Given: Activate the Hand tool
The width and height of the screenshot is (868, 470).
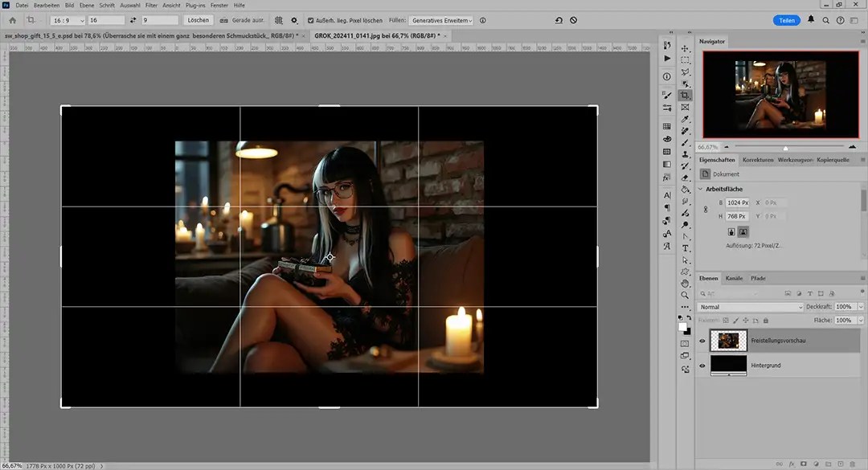Looking at the screenshot, I should point(685,284).
